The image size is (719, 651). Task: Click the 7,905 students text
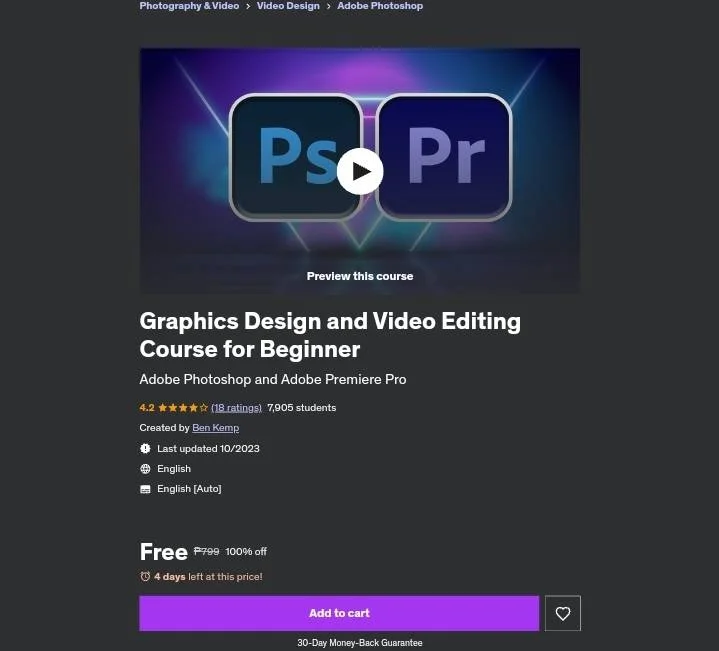click(x=302, y=408)
